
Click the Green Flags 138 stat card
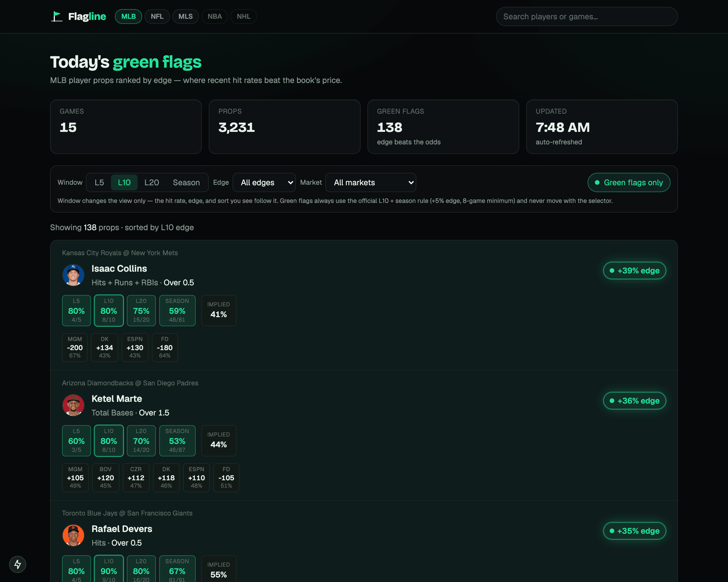point(443,127)
